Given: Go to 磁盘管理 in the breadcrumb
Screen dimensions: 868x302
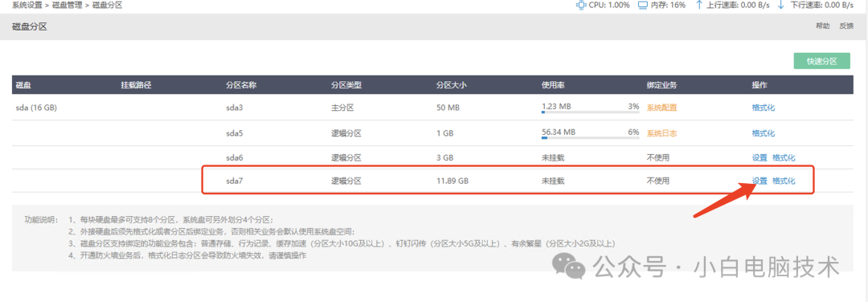Looking at the screenshot, I should click(x=68, y=5).
